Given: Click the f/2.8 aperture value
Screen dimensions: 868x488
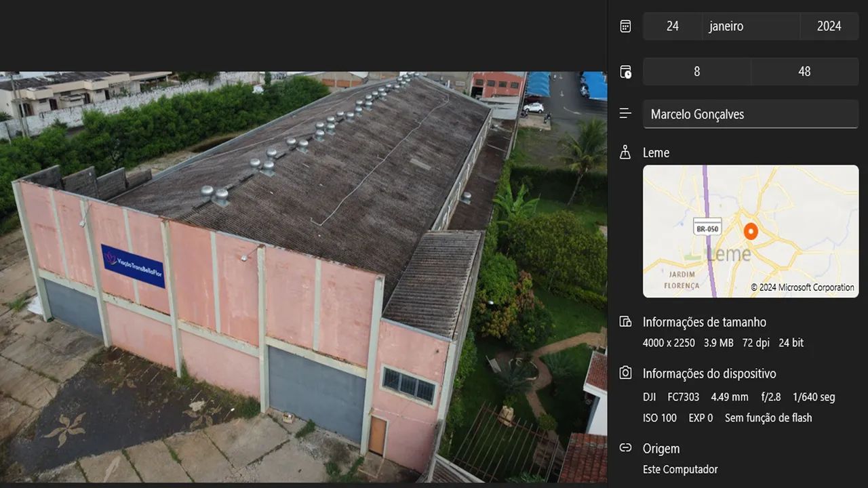Looking at the screenshot, I should click(x=770, y=397).
